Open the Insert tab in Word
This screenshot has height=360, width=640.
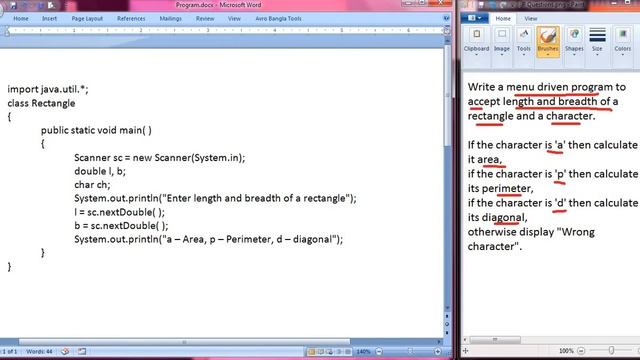click(49, 18)
